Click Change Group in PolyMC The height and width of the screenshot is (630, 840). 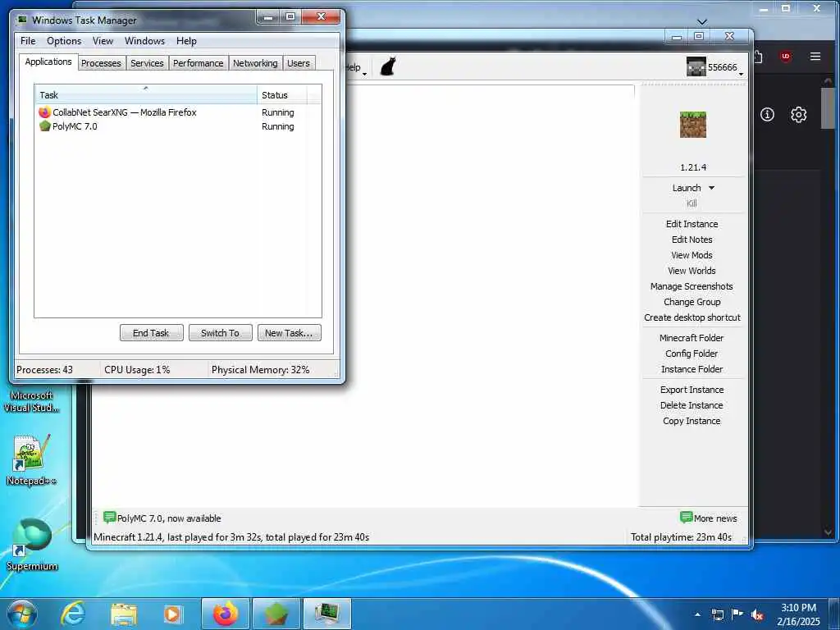pyautogui.click(x=692, y=302)
